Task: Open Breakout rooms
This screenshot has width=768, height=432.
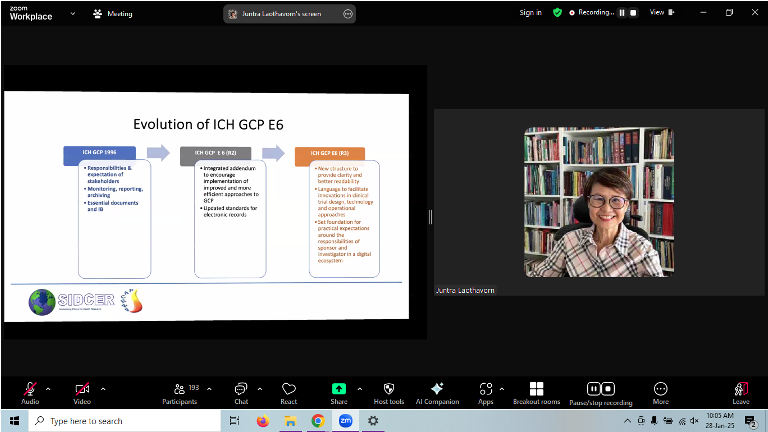Action: click(536, 391)
